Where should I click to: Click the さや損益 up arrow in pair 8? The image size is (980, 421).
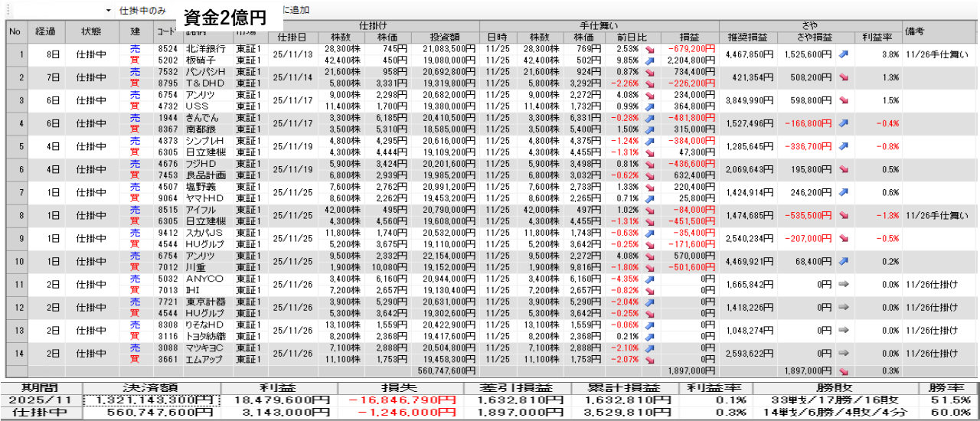coord(843,215)
